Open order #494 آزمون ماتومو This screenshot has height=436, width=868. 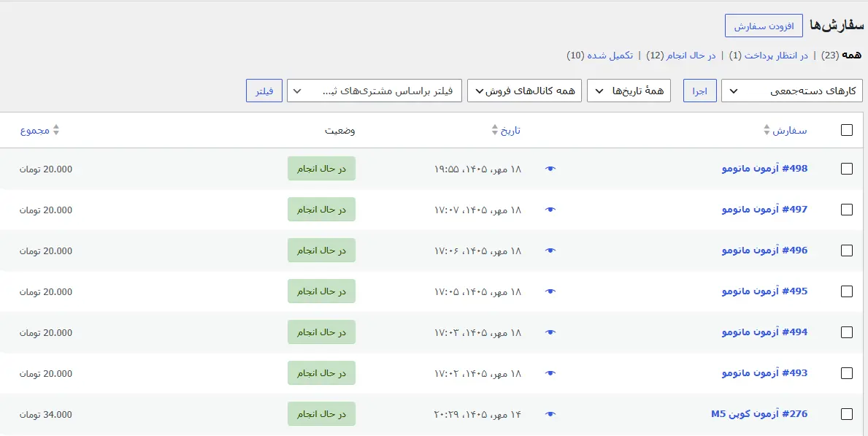[x=764, y=332]
